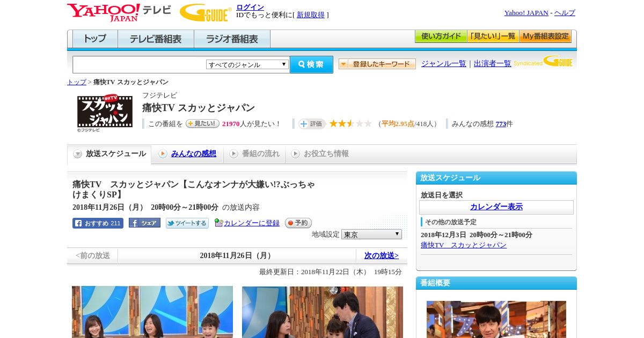Open the 出演者一覧 link
Image resolution: width=644 pixels, height=338 pixels.
coord(493,64)
